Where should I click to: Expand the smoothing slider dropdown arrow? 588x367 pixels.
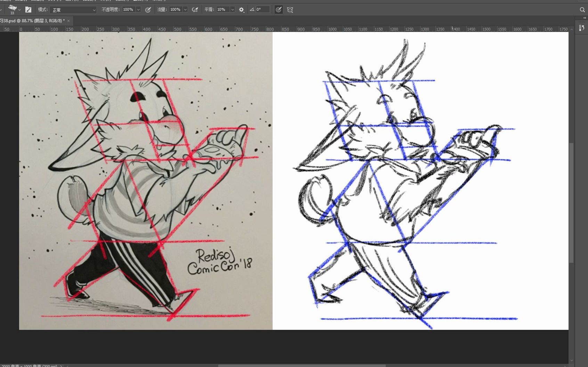[x=232, y=10]
